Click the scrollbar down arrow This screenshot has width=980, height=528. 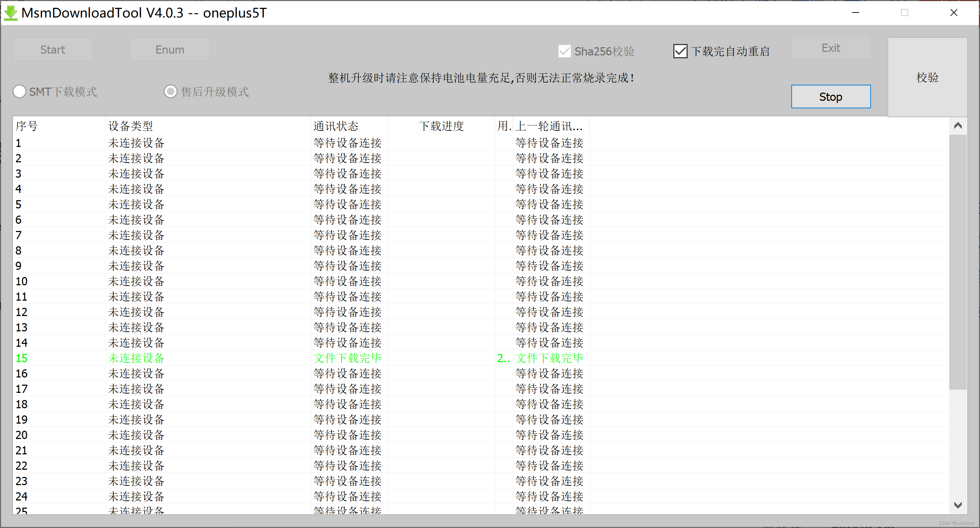[957, 505]
